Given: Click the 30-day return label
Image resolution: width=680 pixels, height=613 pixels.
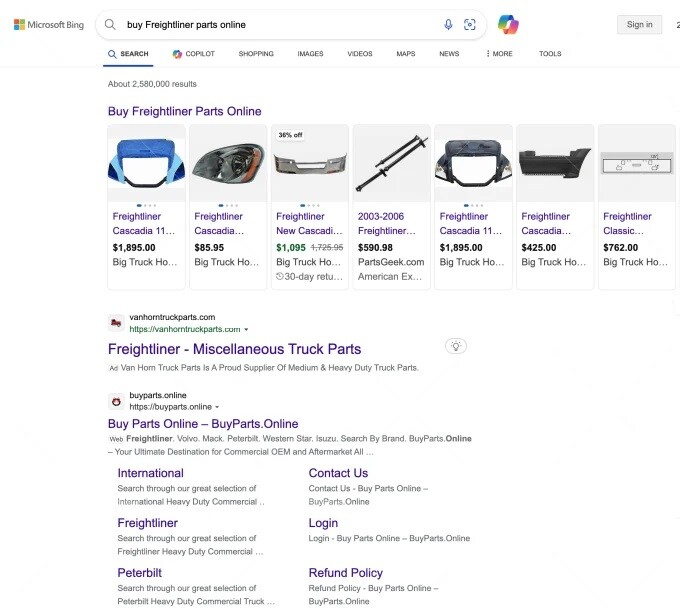Looking at the screenshot, I should coord(309,277).
